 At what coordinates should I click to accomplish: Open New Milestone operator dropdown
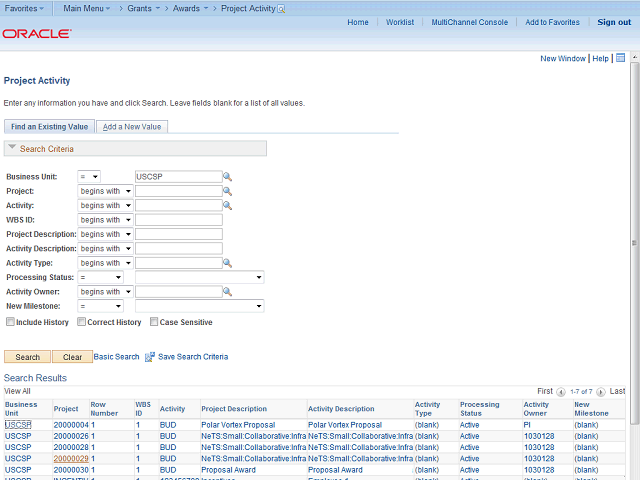pos(100,306)
